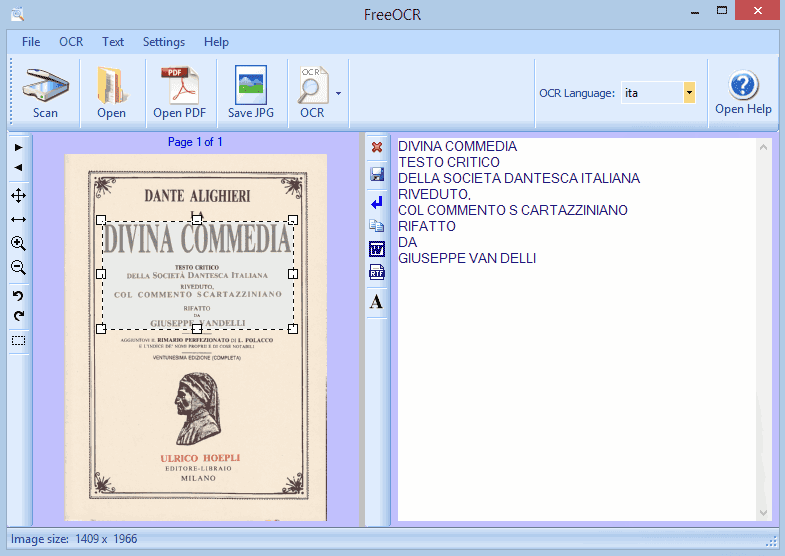Click the FreeOCR app icon in title bar

(18, 14)
